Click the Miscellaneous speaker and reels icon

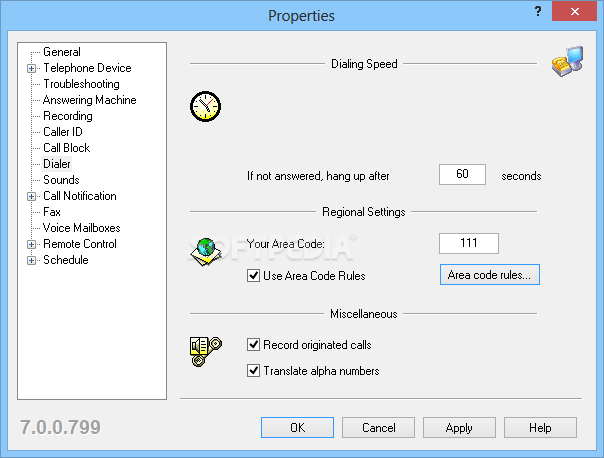(x=206, y=351)
